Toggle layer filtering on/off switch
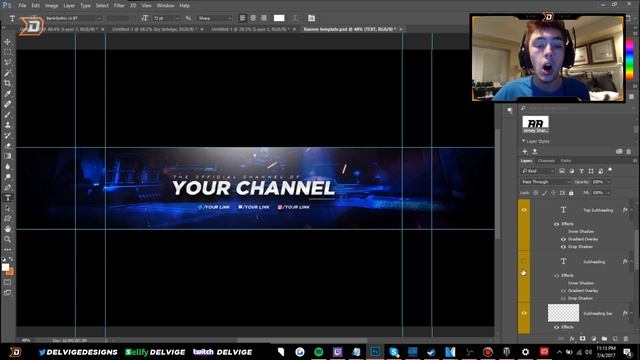Viewport: 640px width, 360px height. coord(610,170)
